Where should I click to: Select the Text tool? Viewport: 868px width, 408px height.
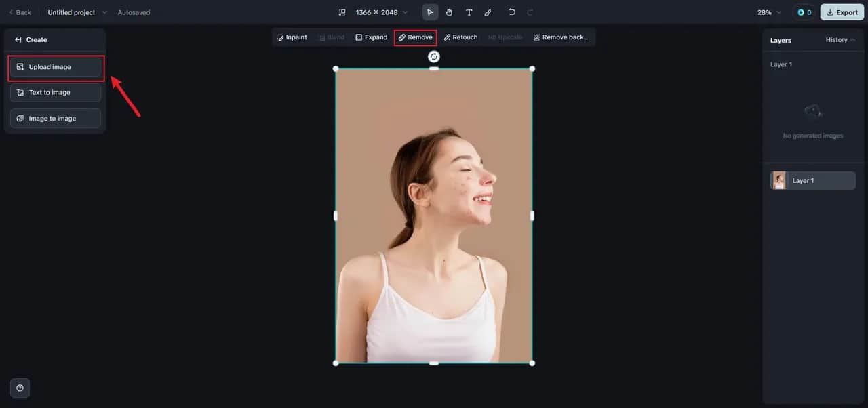[469, 12]
